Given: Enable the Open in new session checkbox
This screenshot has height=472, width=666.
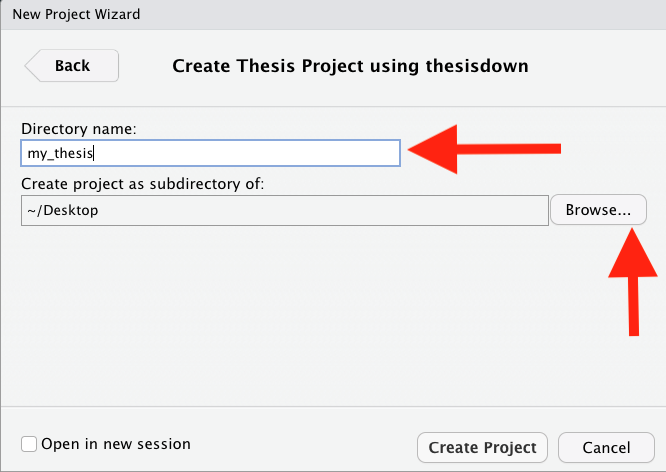Looking at the screenshot, I should coord(29,444).
